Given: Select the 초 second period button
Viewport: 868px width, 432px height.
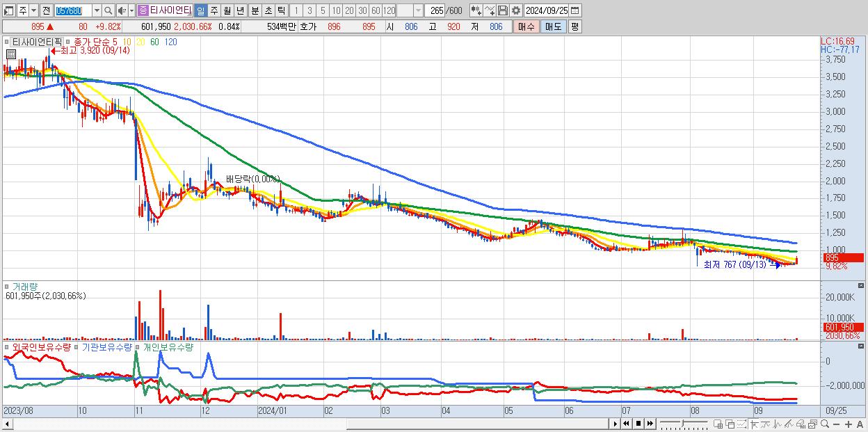Looking at the screenshot, I should (x=268, y=10).
